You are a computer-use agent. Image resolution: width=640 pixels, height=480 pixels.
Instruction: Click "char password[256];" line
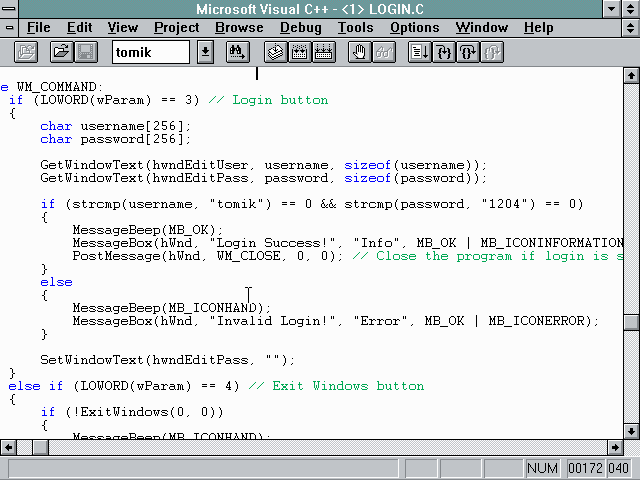point(115,139)
